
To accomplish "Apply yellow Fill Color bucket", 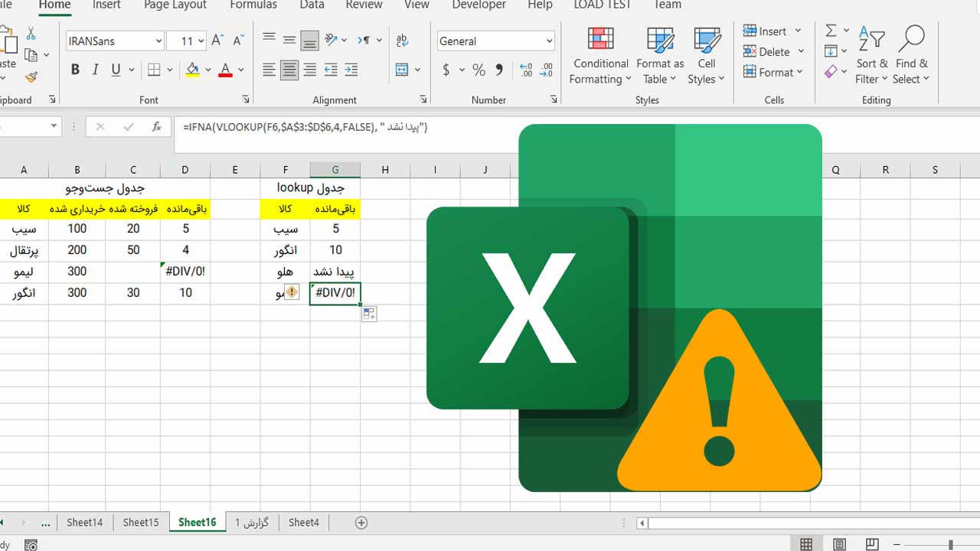I will click(x=192, y=70).
